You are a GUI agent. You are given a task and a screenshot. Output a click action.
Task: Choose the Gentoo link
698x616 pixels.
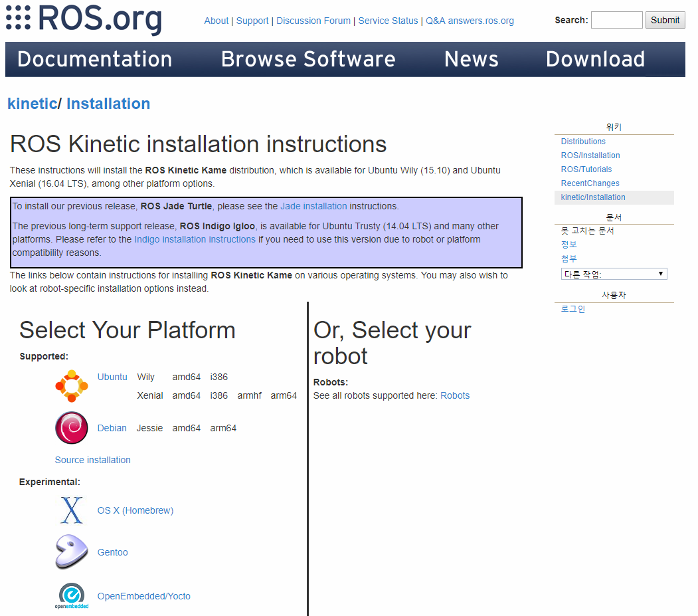[113, 552]
